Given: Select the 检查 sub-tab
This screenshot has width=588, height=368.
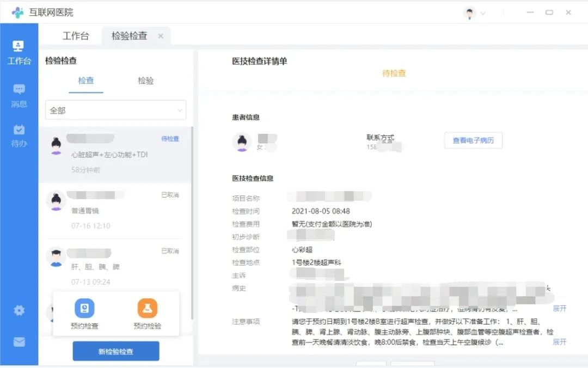Looking at the screenshot, I should [x=86, y=81].
